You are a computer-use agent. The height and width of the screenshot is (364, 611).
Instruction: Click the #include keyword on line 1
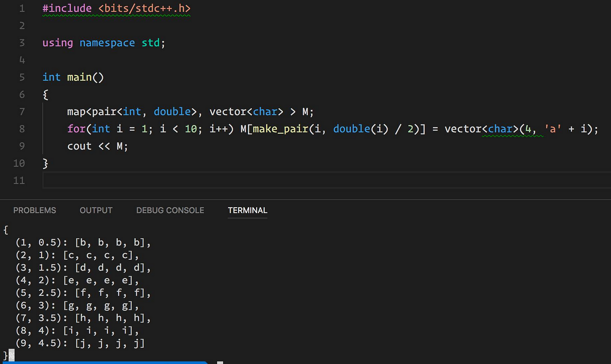[x=67, y=8]
